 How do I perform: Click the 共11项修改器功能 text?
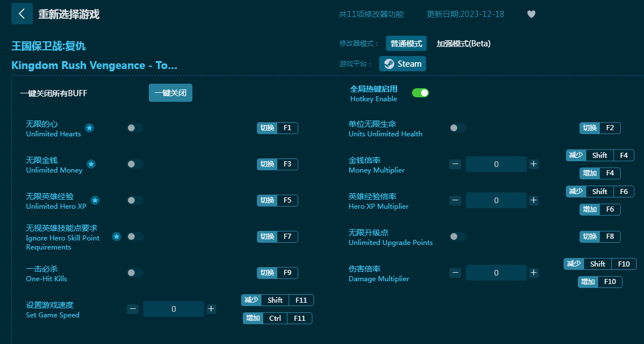(371, 14)
